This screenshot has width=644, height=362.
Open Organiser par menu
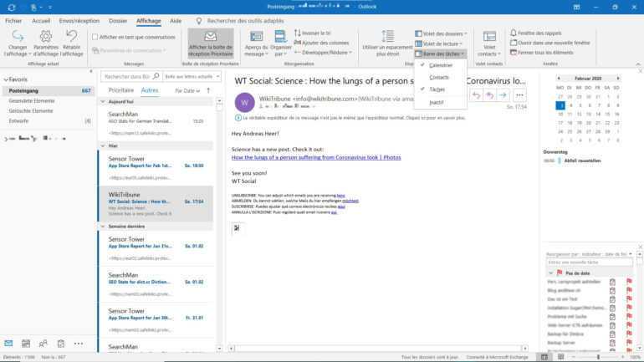pos(281,43)
